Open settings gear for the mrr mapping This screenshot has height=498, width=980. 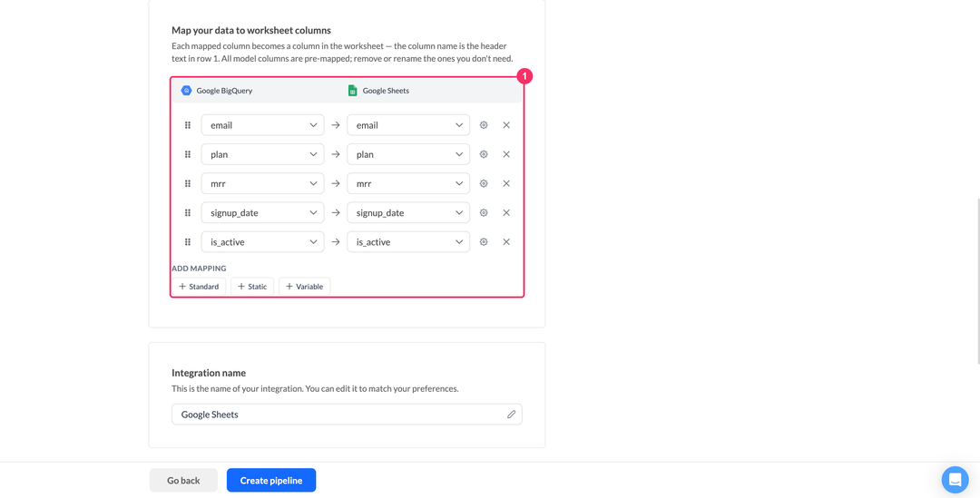[x=484, y=184]
